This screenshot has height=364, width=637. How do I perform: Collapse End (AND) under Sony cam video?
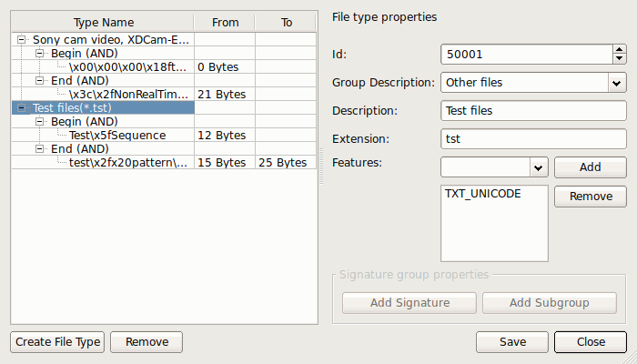point(39,80)
